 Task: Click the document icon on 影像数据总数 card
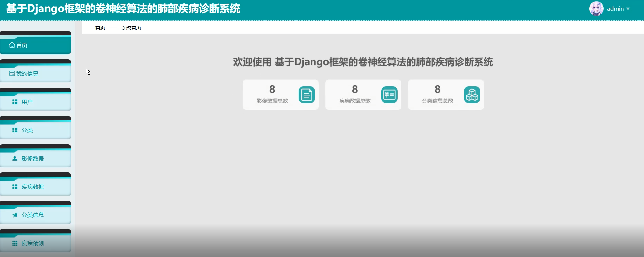pyautogui.click(x=307, y=95)
